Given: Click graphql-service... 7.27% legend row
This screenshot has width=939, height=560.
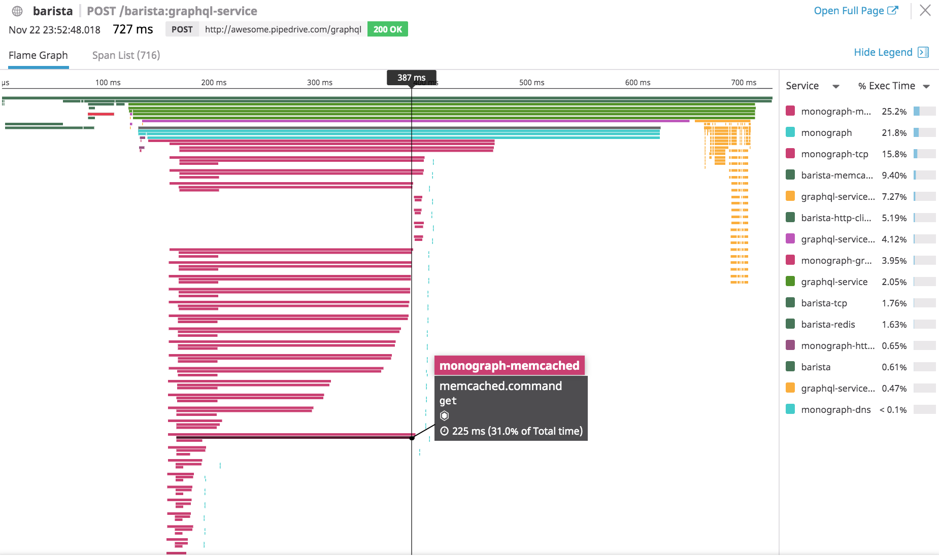Looking at the screenshot, I should pos(860,196).
